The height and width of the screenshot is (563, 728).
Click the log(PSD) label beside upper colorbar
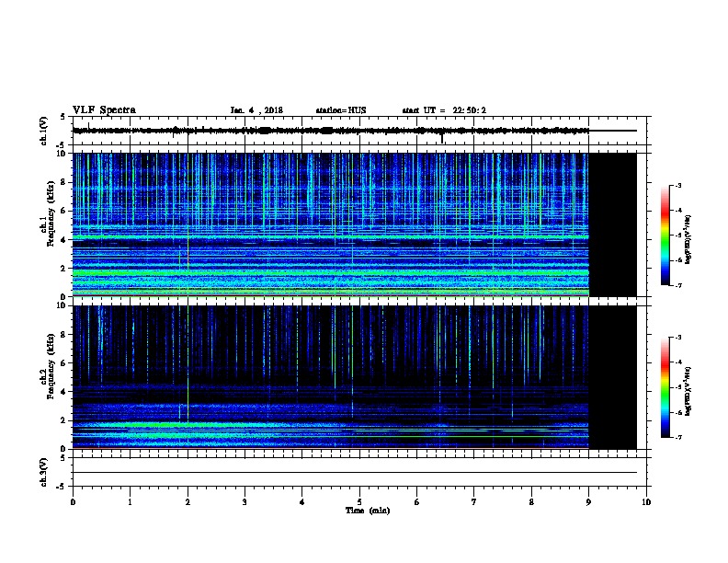coord(688,239)
